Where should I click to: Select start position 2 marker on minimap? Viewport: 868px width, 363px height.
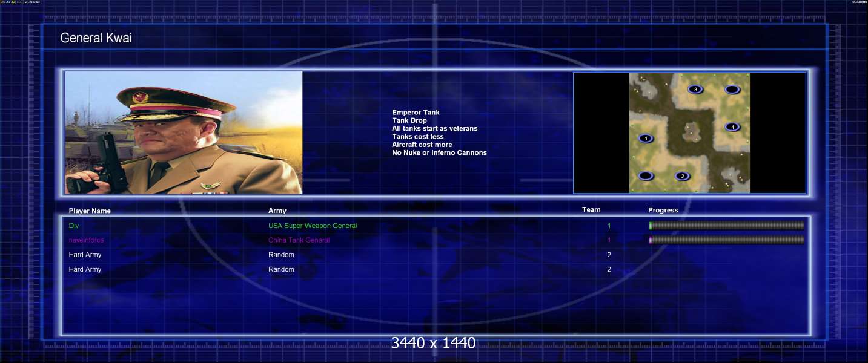tap(683, 176)
